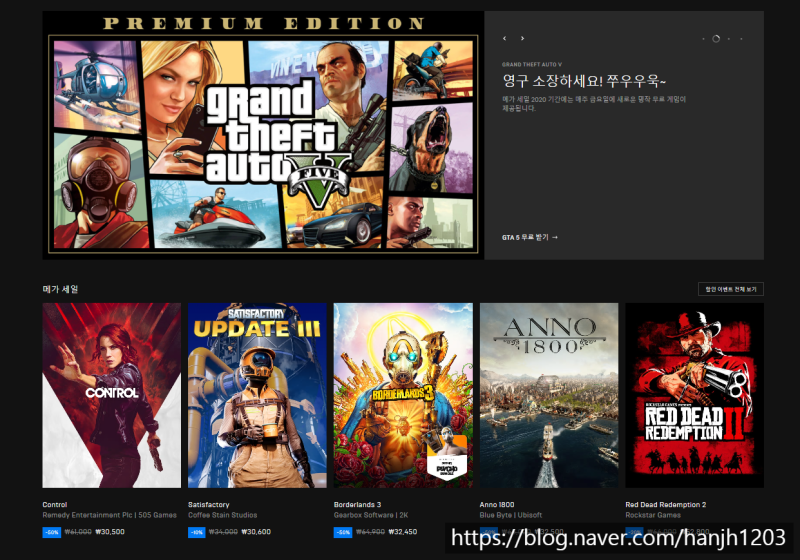Click 'Coffee Stain Studios' publisher text
The height and width of the screenshot is (560, 800).
(x=222, y=515)
